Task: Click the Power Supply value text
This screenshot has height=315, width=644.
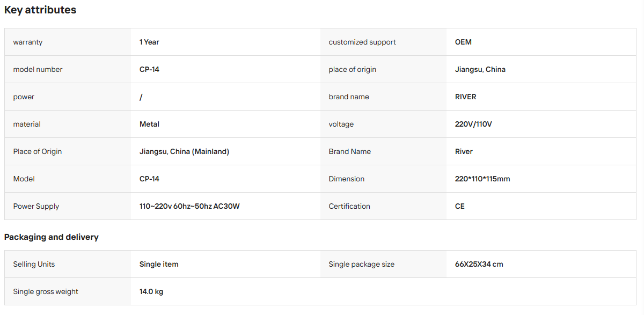Action: 189,206
